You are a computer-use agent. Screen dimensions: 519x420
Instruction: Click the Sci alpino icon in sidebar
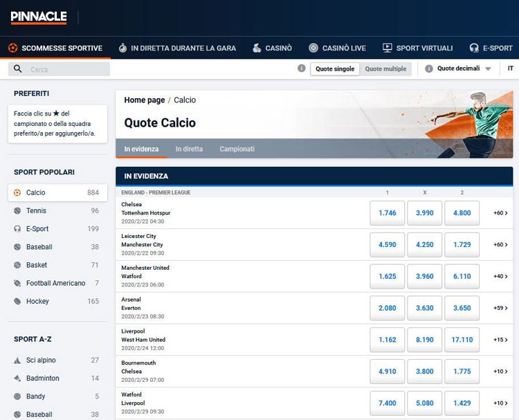(17, 360)
